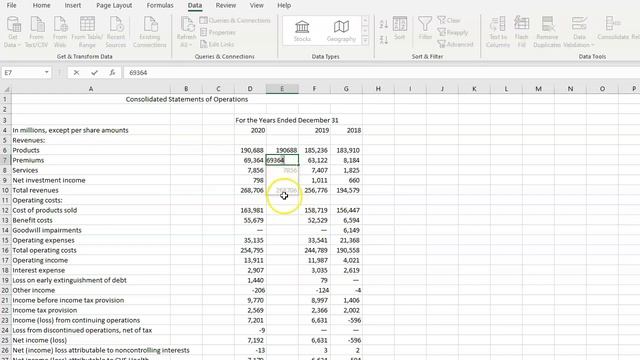Sort A to Z ascending
Viewport: 640px width, 360px height.
click(383, 24)
